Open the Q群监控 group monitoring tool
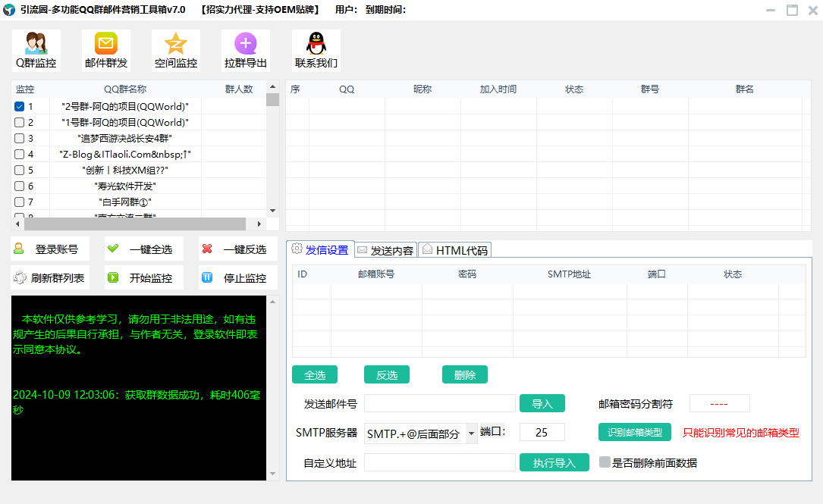This screenshot has width=823, height=504. (36, 51)
